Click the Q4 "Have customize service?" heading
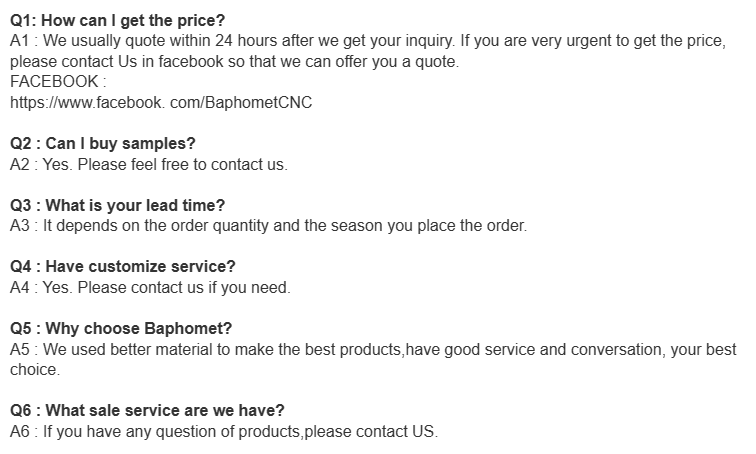756x454 pixels. [123, 267]
